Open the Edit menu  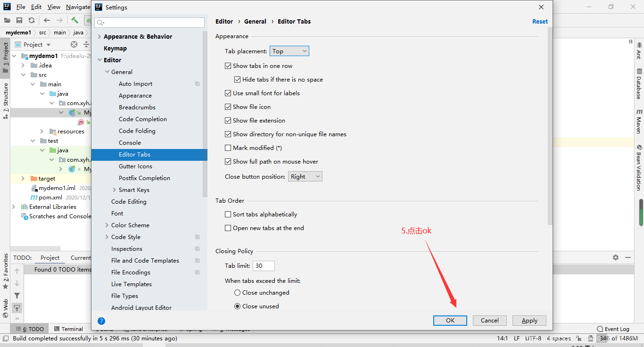(36, 7)
